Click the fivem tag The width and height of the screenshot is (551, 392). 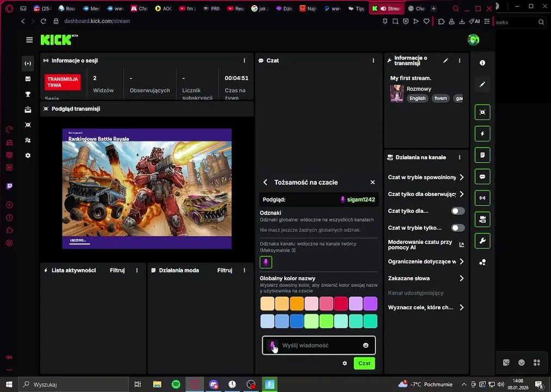440,99
